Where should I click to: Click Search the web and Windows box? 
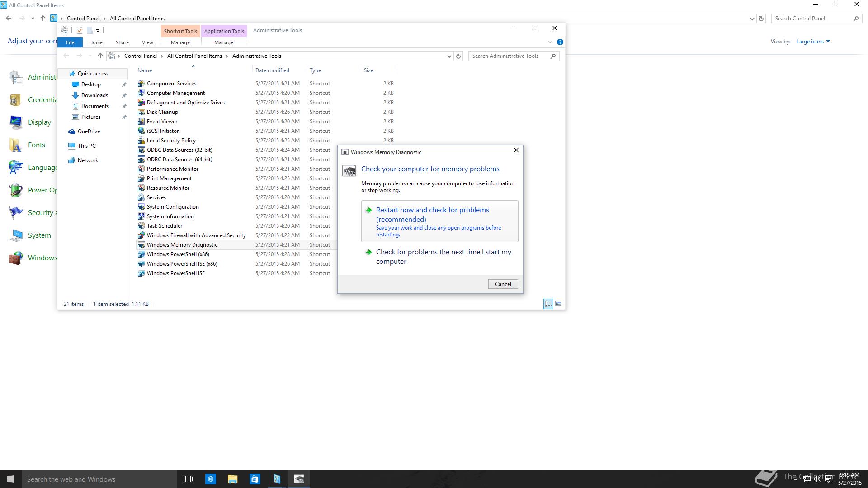click(x=99, y=479)
